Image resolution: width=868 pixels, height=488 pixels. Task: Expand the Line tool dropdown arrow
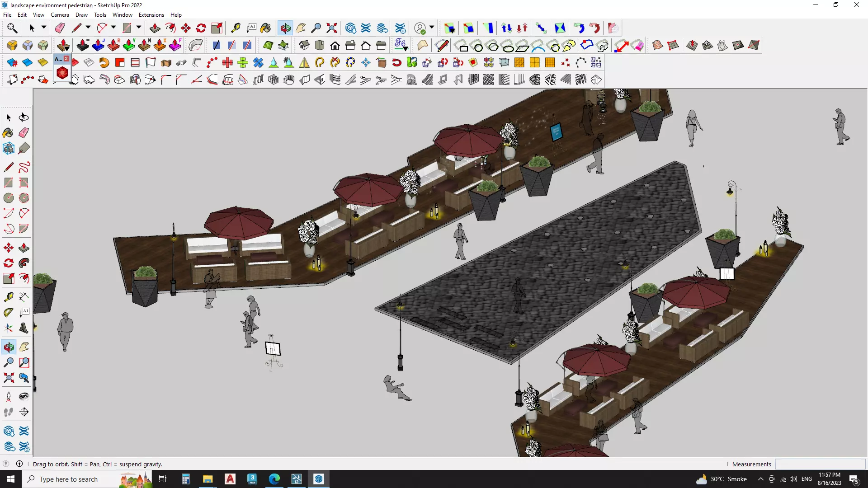tap(88, 28)
